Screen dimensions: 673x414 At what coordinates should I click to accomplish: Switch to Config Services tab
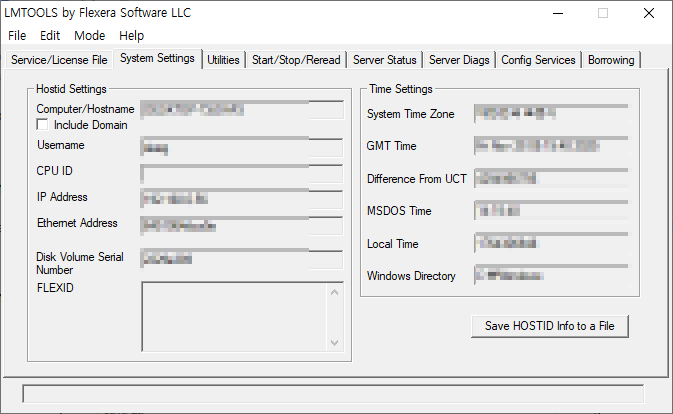(538, 60)
